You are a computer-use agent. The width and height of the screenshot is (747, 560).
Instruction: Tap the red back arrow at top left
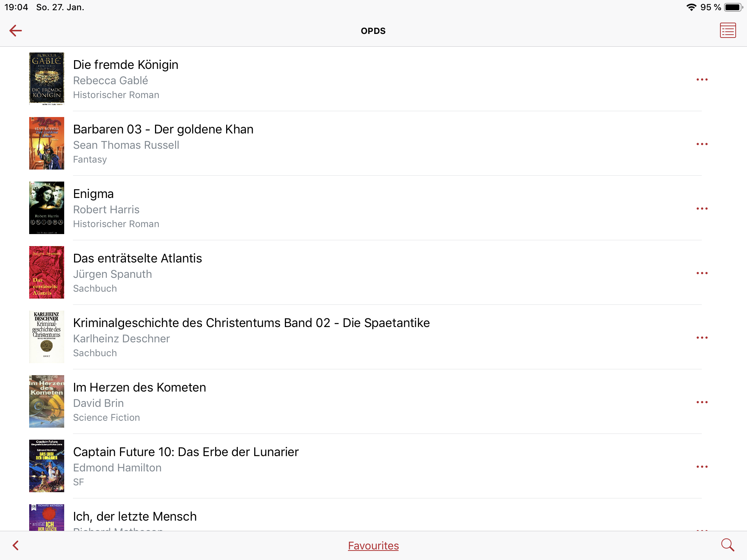pos(16,31)
